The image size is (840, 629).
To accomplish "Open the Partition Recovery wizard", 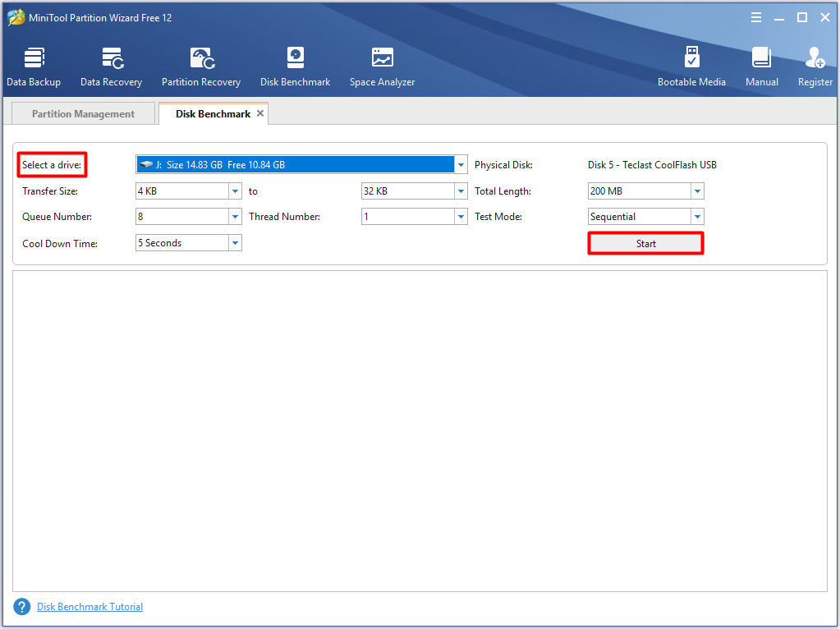I will pyautogui.click(x=201, y=67).
